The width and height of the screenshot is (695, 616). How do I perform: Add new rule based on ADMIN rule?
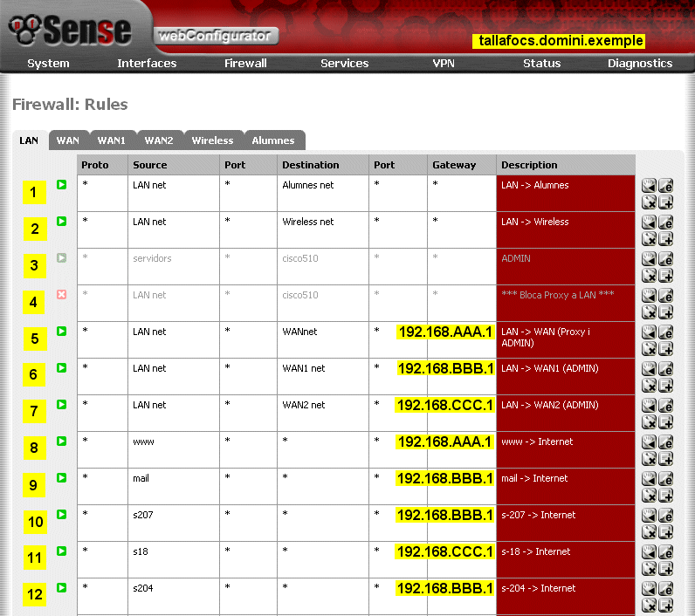(x=665, y=275)
